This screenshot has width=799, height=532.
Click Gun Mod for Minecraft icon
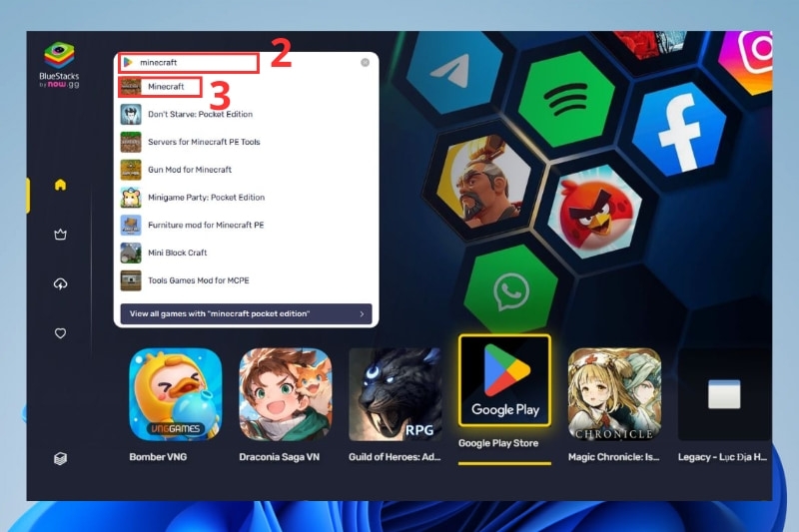131,170
